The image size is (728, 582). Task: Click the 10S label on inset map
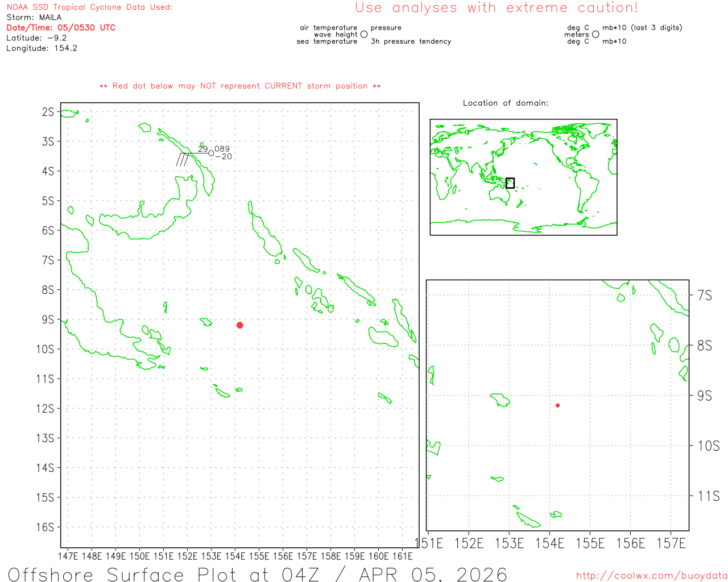(x=708, y=446)
